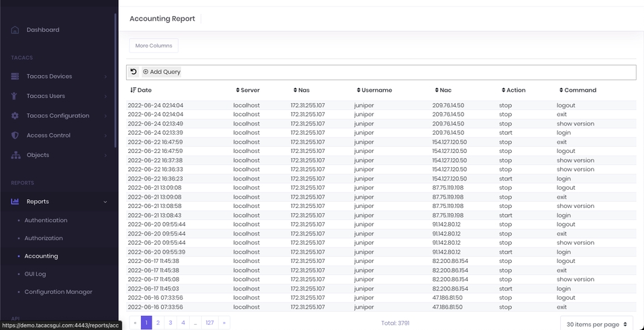Viewport: 644px width, 330px height.
Task: Click the previous page arrow
Action: pos(135,323)
